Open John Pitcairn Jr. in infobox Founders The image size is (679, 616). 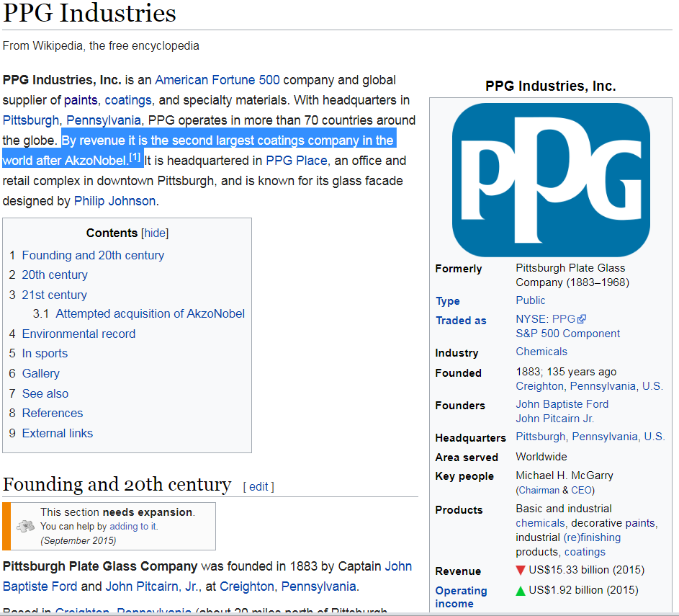coord(554,419)
